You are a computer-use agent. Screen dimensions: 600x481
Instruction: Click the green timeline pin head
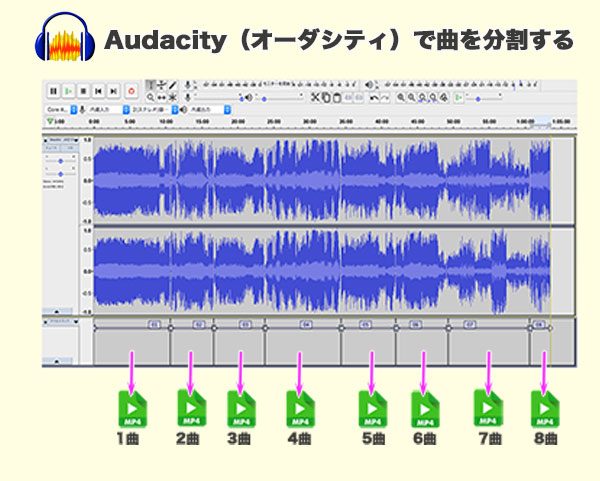point(50,121)
